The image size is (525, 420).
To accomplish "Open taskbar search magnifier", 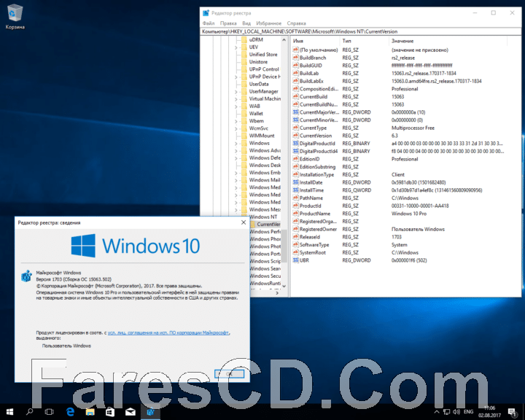I will (29, 412).
